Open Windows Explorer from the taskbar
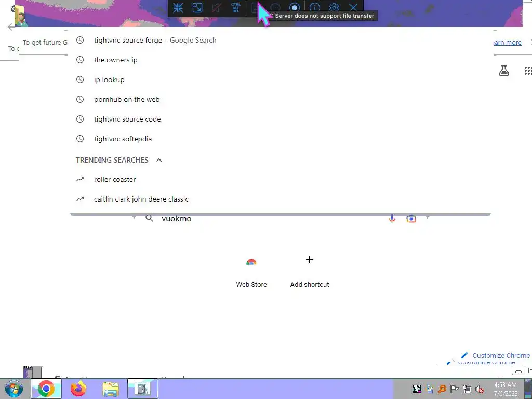 111,389
